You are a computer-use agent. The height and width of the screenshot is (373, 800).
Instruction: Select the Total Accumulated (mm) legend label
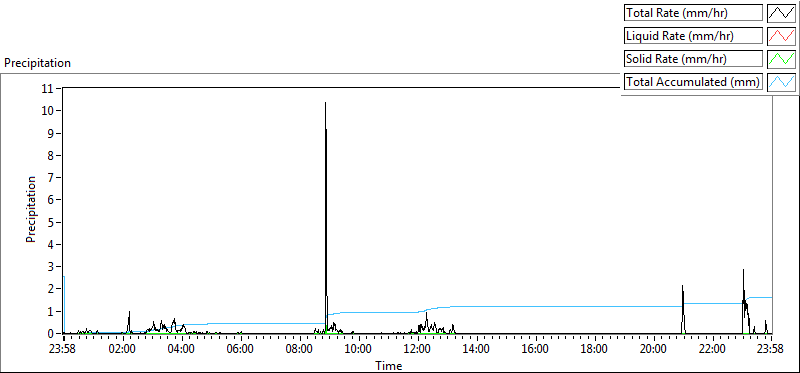click(x=693, y=82)
